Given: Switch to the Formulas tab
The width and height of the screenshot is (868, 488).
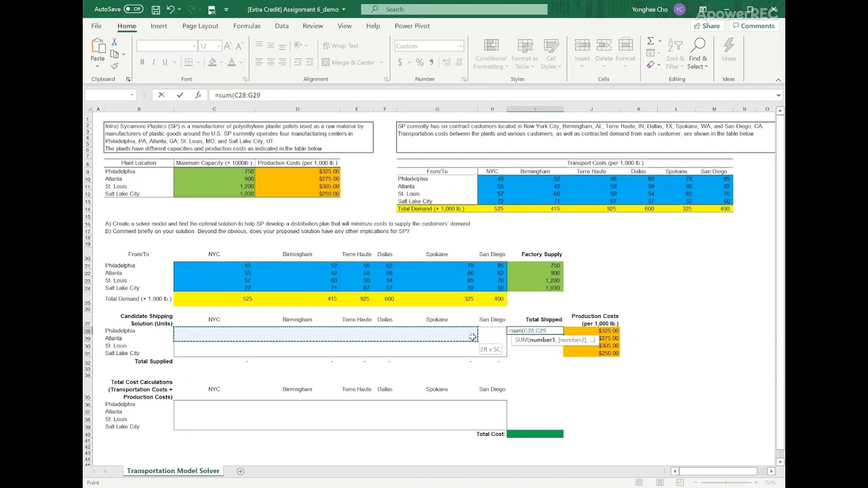Looking at the screenshot, I should tap(247, 26).
